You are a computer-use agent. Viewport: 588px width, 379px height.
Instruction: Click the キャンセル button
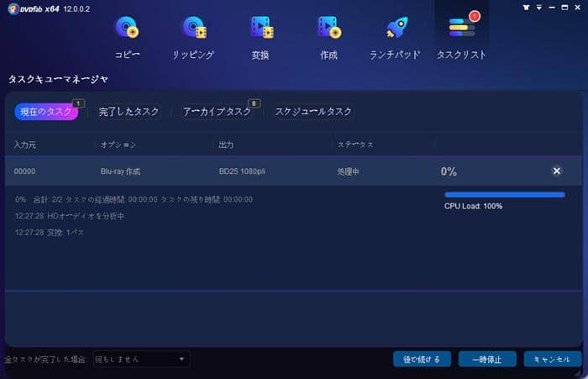click(x=552, y=360)
